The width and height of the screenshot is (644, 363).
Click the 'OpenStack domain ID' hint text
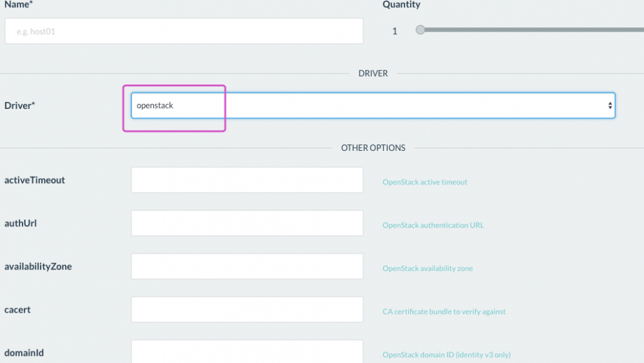point(446,355)
